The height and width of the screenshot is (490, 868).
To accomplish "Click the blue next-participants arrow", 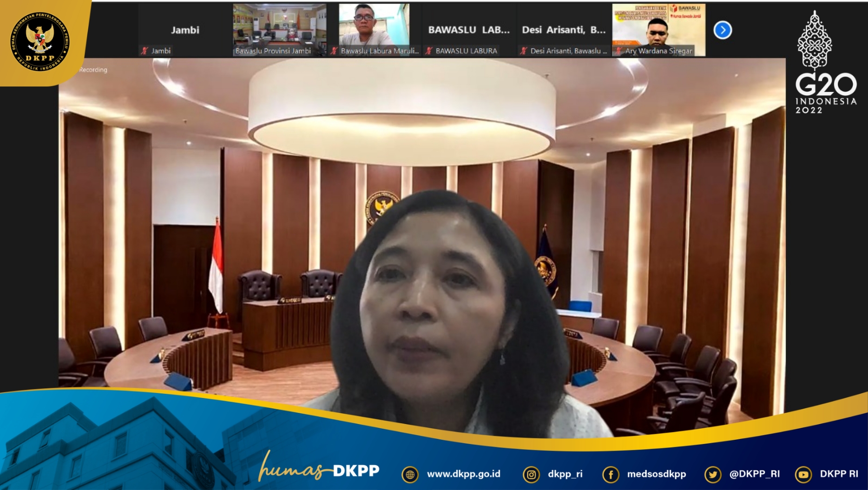I will [x=723, y=30].
